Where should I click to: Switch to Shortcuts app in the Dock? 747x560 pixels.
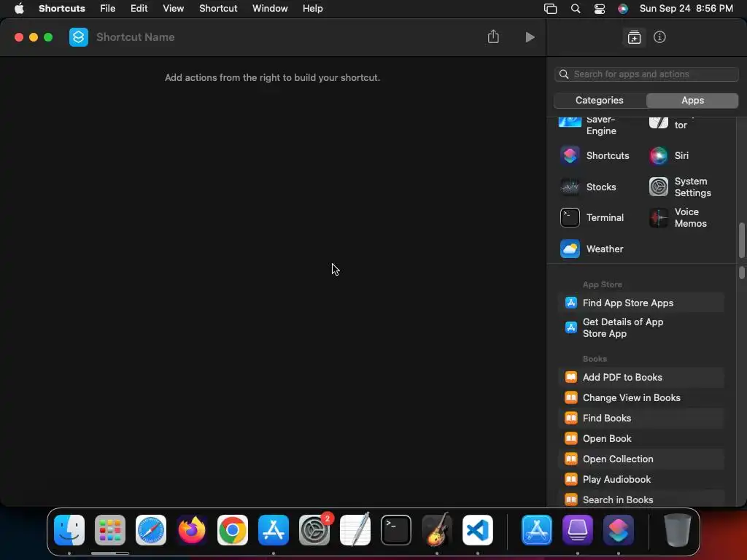619,530
